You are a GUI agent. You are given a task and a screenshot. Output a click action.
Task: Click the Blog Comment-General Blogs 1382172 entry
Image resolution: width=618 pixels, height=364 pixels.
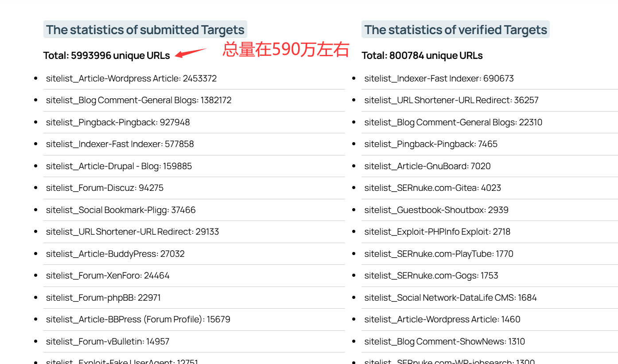(x=139, y=101)
